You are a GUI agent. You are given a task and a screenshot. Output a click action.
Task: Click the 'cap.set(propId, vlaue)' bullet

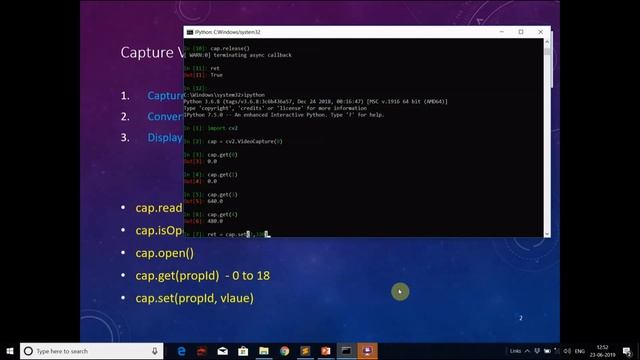pyautogui.click(x=195, y=298)
